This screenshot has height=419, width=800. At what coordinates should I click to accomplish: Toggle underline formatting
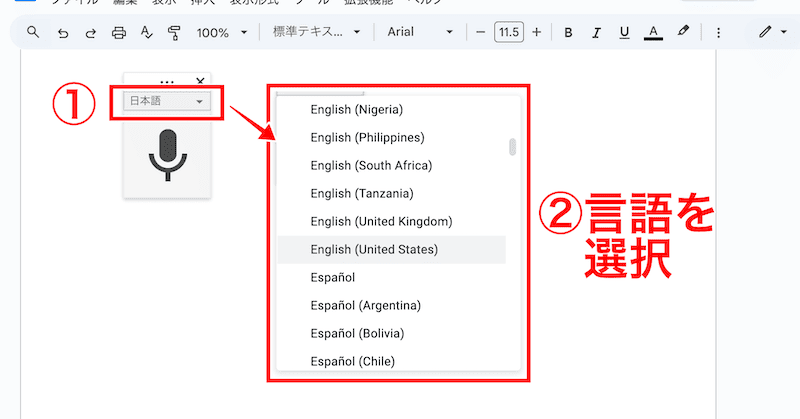pyautogui.click(x=624, y=32)
